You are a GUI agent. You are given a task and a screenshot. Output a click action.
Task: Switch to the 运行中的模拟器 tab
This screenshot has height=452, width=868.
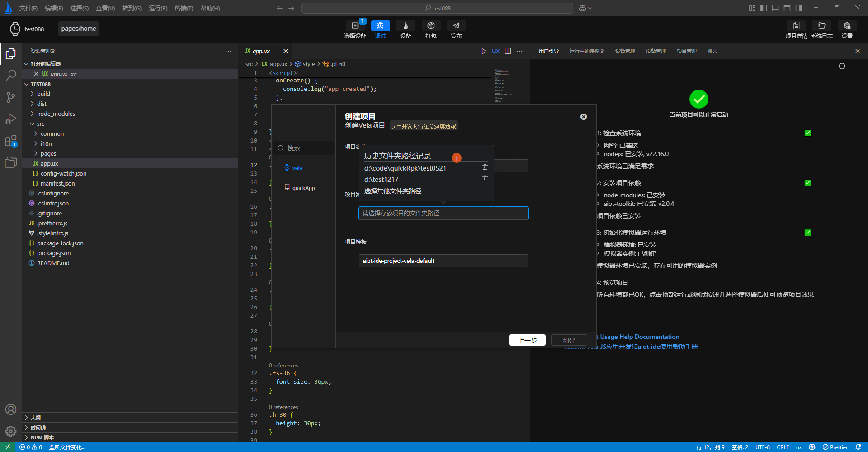pyautogui.click(x=586, y=51)
